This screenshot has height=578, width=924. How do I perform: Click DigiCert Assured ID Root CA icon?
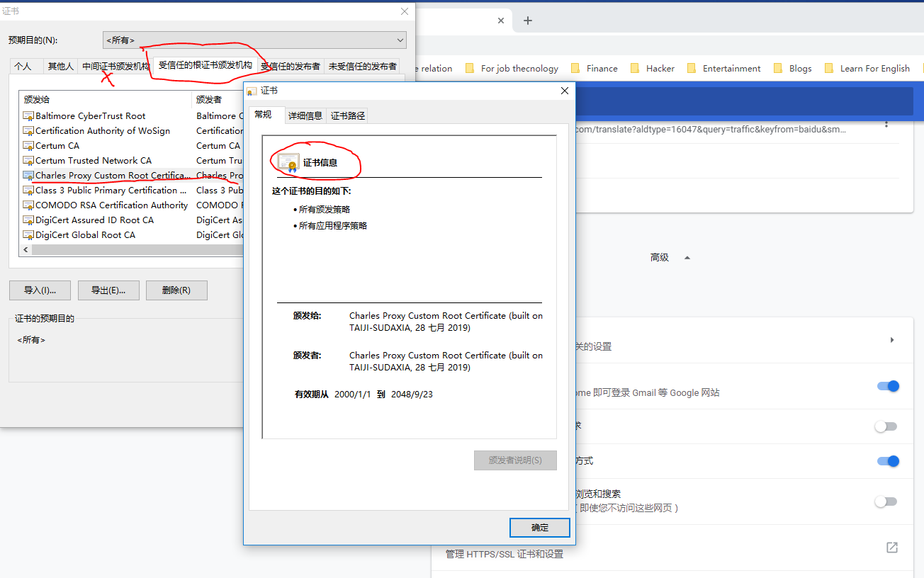[28, 220]
